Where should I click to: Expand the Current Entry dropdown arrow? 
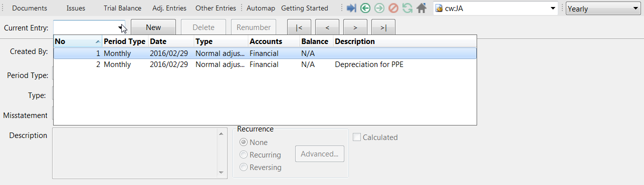[x=121, y=28]
